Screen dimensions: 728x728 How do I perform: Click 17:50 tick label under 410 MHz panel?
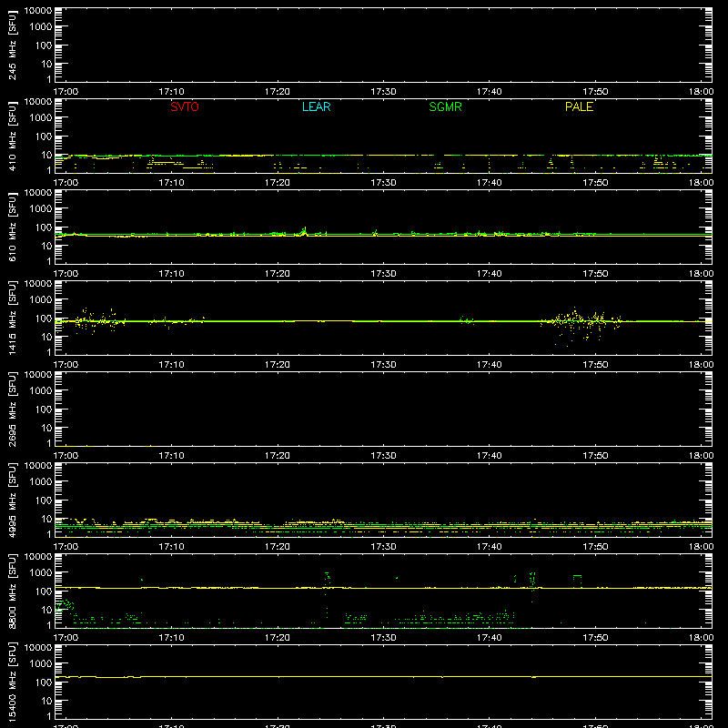595,183
